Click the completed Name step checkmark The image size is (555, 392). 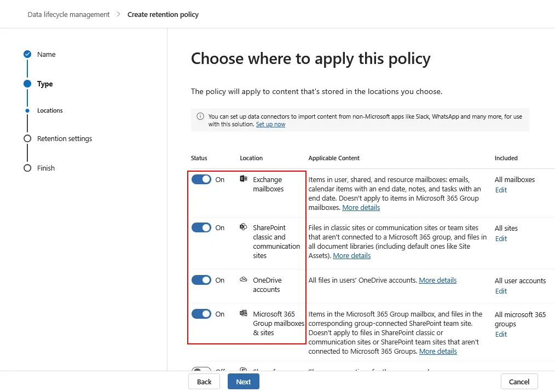tap(27, 54)
